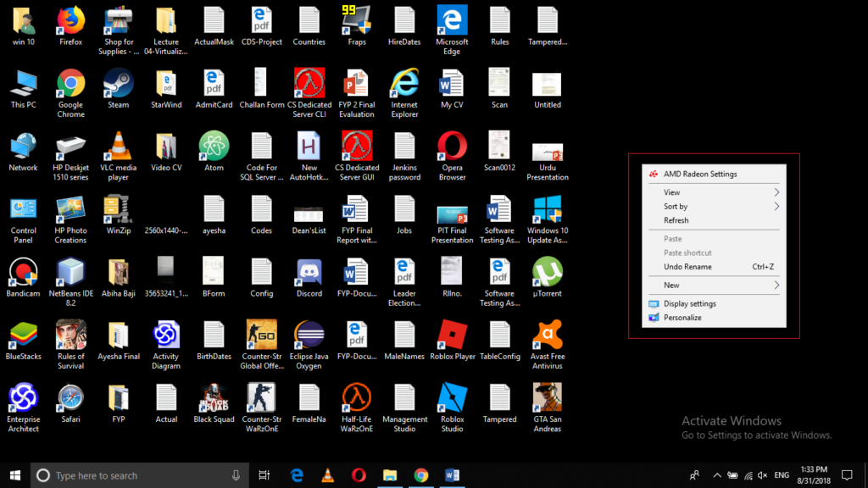Select the Eclipse Java Oxygen icon
The height and width of the screenshot is (488, 868).
(309, 345)
